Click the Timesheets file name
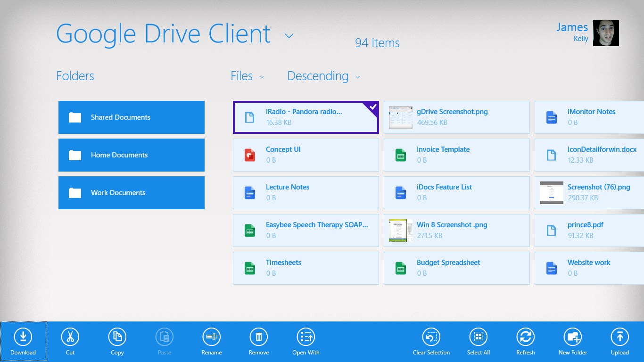The height and width of the screenshot is (362, 644). tap(283, 263)
